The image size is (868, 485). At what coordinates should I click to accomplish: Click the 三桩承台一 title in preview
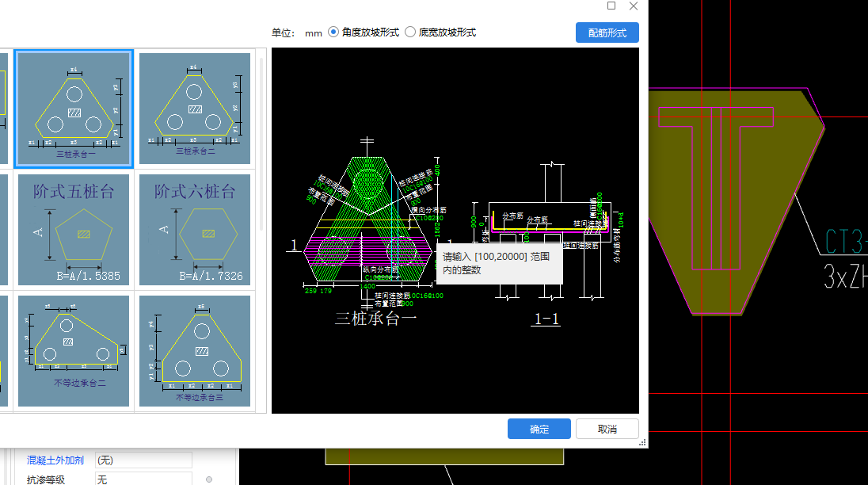(376, 319)
